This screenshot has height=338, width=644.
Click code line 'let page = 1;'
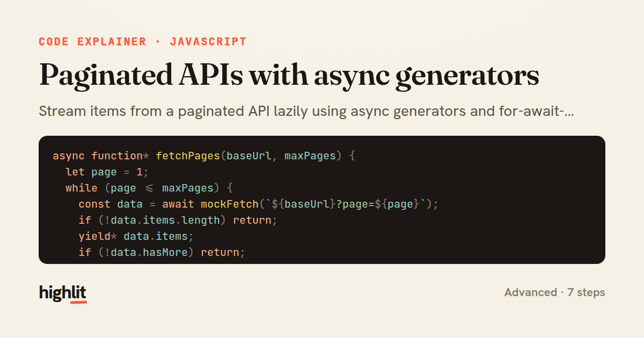click(107, 172)
